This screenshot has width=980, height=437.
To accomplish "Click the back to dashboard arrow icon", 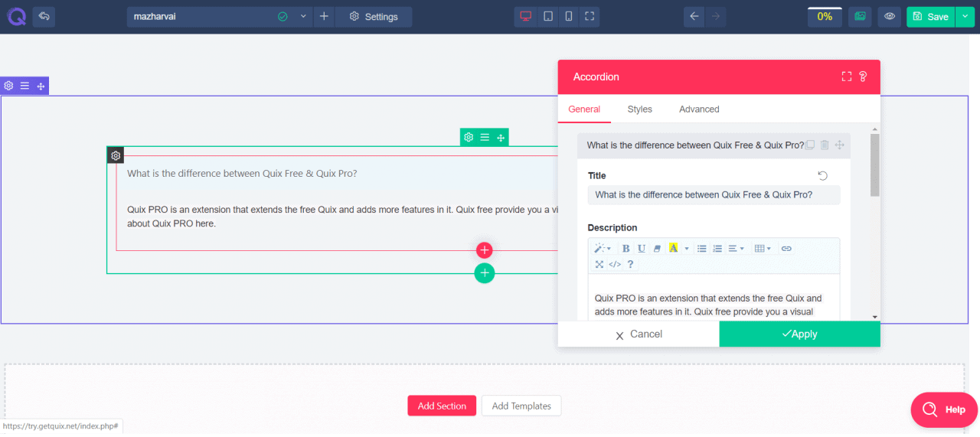I will pyautogui.click(x=44, y=16).
